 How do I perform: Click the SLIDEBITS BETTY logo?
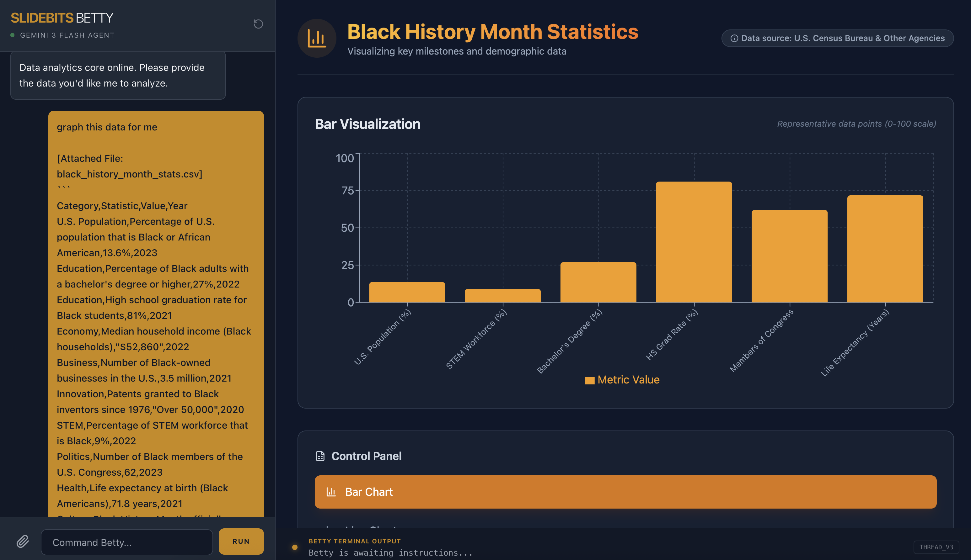(x=62, y=18)
